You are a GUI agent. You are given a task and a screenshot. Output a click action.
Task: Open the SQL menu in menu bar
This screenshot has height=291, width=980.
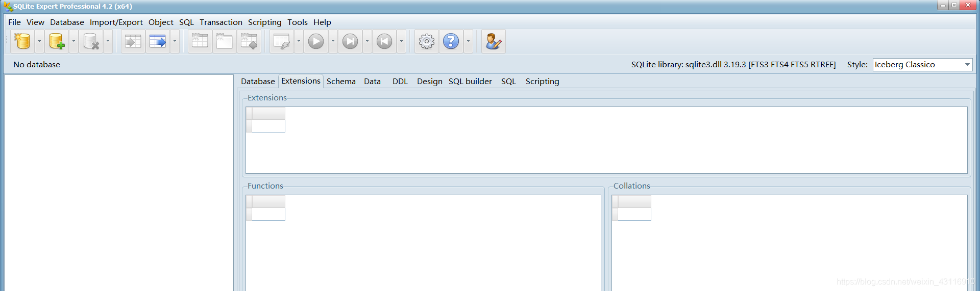[186, 22]
